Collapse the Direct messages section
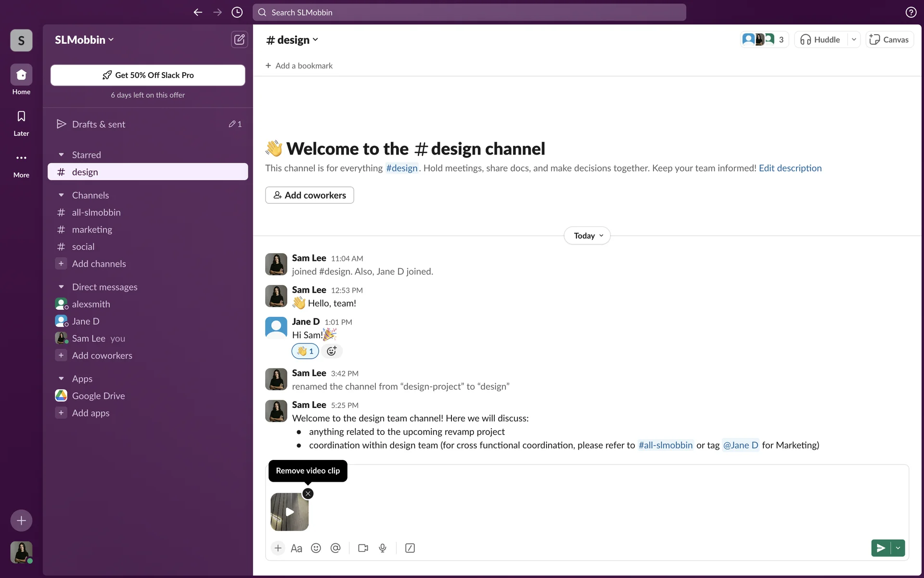The image size is (924, 578). (x=61, y=287)
